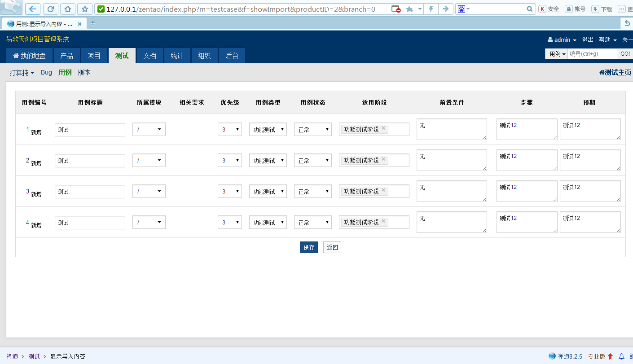Switch to the 组织 tab
The width and height of the screenshot is (633, 364).
point(204,56)
